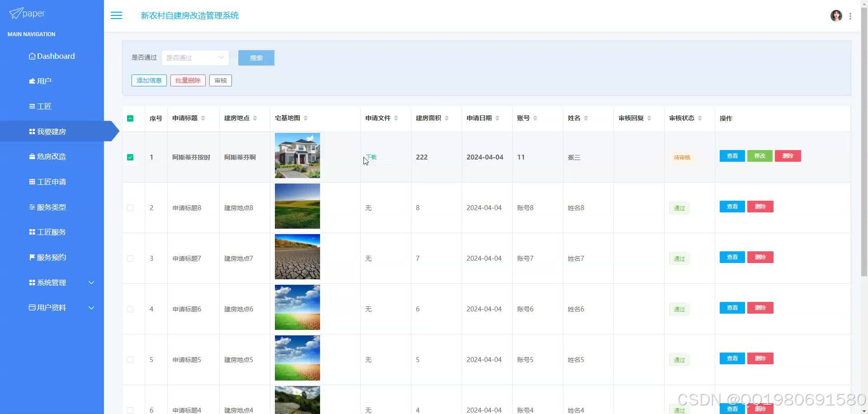
Task: Click the 审核 button
Action: (x=221, y=80)
